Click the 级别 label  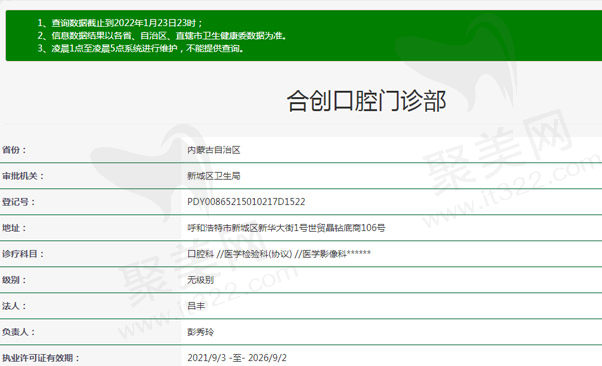pyautogui.click(x=14, y=280)
